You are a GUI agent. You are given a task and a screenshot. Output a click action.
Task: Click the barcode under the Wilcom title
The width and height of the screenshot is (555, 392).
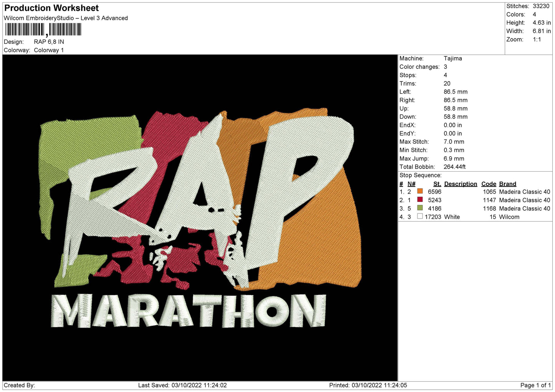[43, 30]
